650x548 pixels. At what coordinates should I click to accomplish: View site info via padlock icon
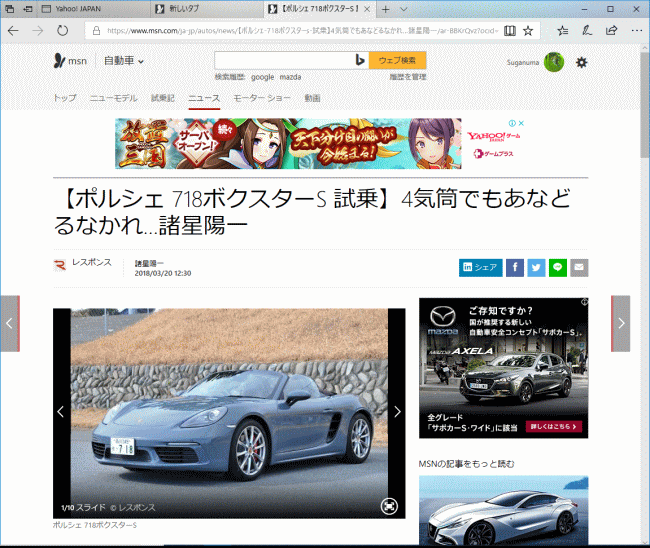click(x=96, y=31)
